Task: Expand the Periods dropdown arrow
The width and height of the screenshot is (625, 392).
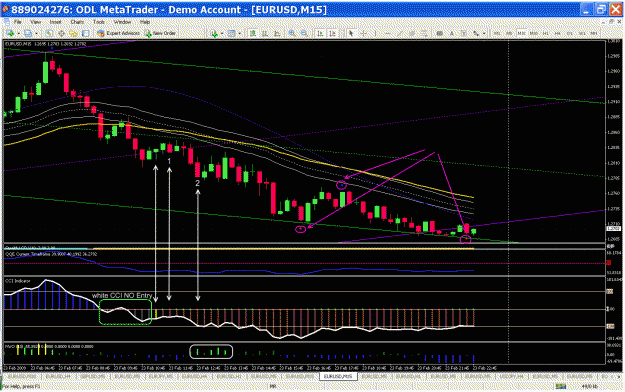Action: pos(240,33)
